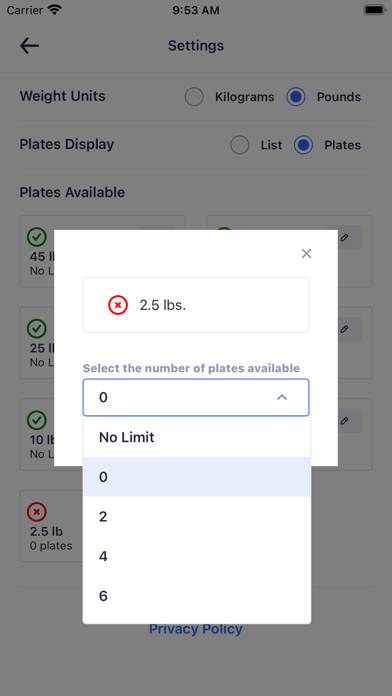Image resolution: width=392 pixels, height=696 pixels.
Task: Select the Pounds radio button
Action: click(296, 97)
